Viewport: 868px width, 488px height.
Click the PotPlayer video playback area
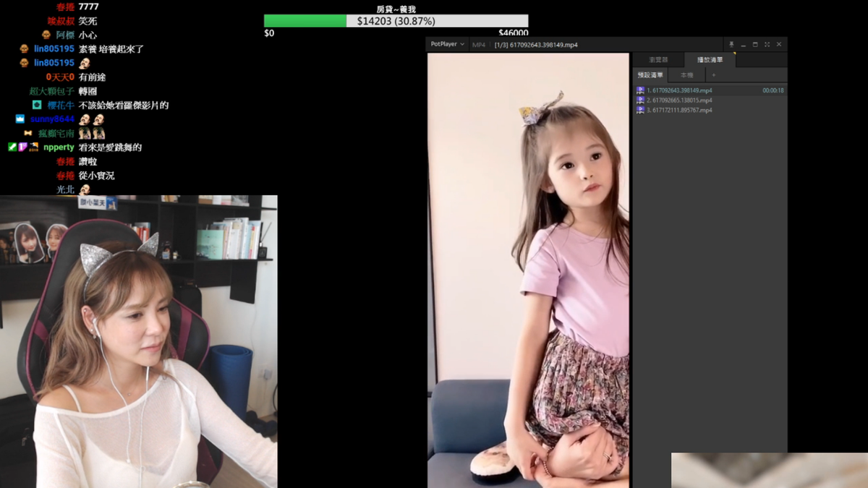[x=528, y=270]
